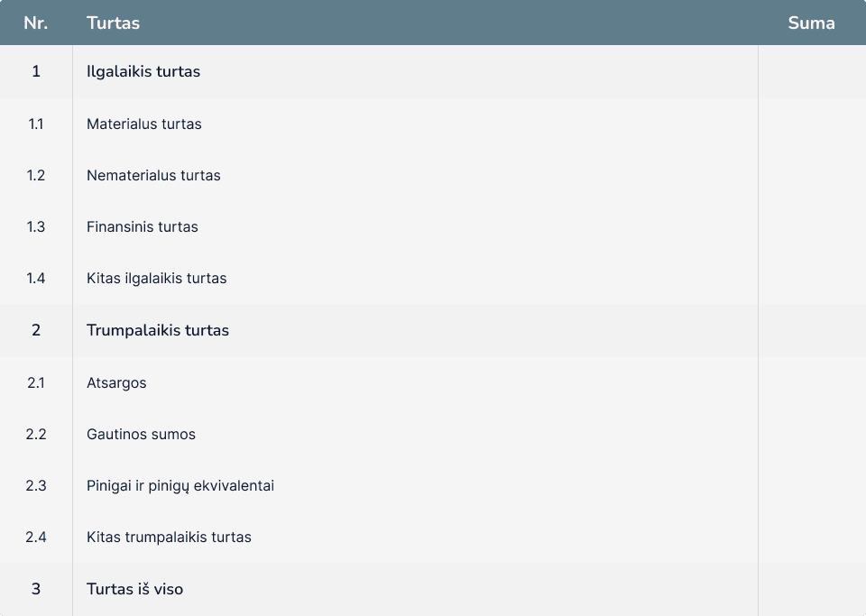Image resolution: width=866 pixels, height=616 pixels.
Task: Select the Gautinos sumos row
Action: pyautogui.click(x=433, y=434)
